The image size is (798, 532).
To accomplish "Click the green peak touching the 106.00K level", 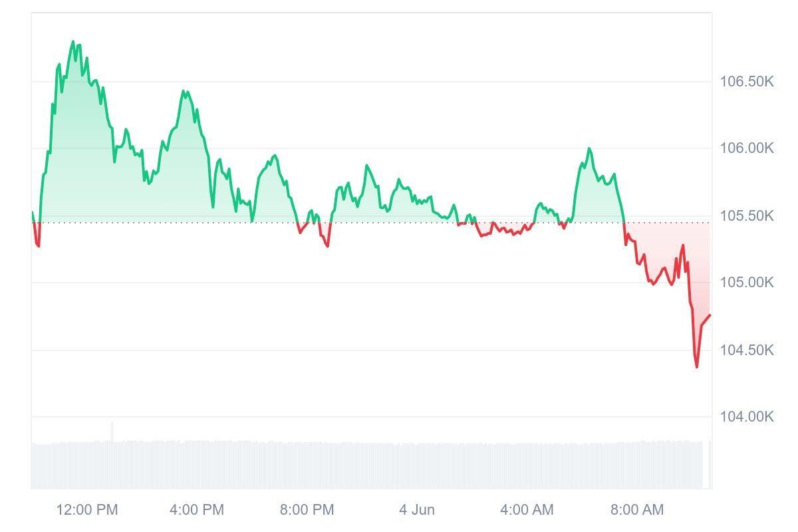I will (x=589, y=148).
